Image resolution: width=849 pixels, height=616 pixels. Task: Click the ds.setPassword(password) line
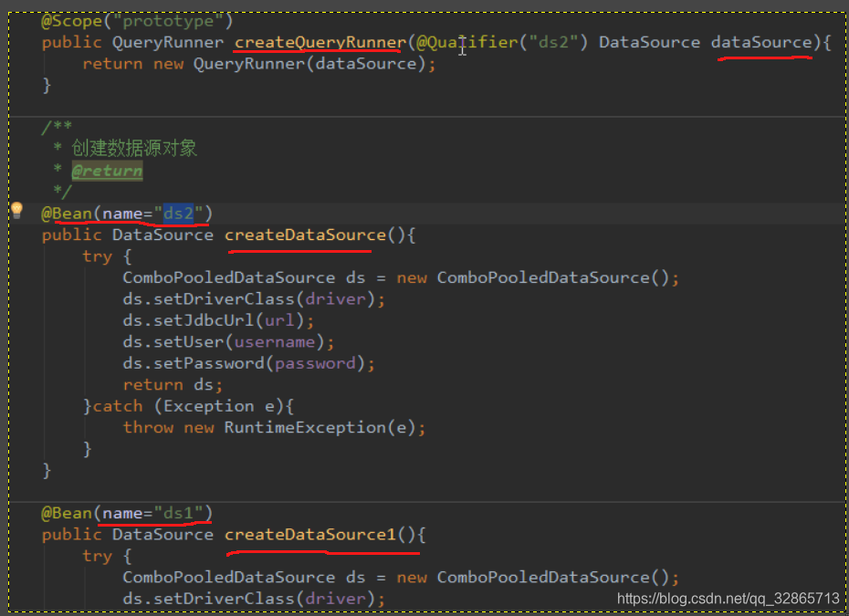click(248, 363)
